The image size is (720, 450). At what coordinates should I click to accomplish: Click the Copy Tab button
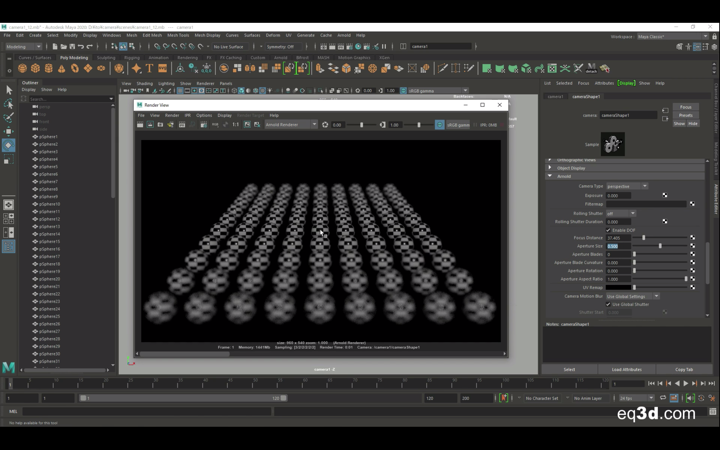pyautogui.click(x=684, y=369)
